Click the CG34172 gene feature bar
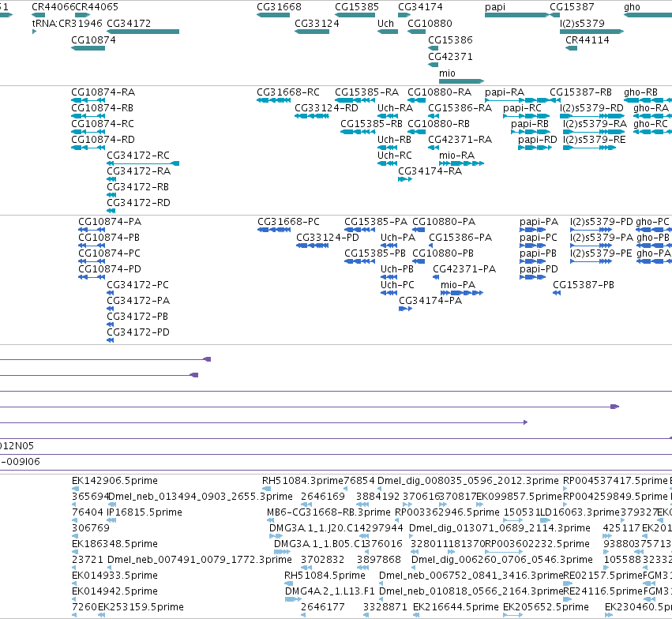The width and height of the screenshot is (672, 619). pyautogui.click(x=143, y=32)
